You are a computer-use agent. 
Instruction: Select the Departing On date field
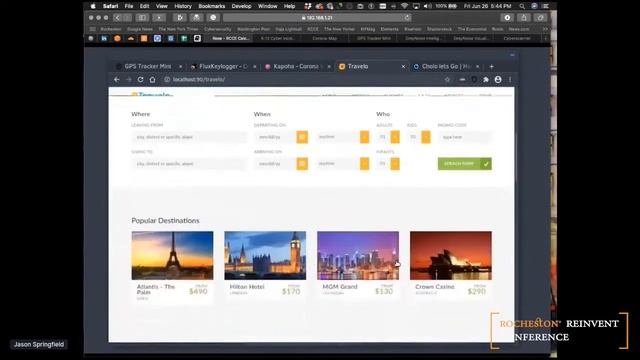coord(275,137)
